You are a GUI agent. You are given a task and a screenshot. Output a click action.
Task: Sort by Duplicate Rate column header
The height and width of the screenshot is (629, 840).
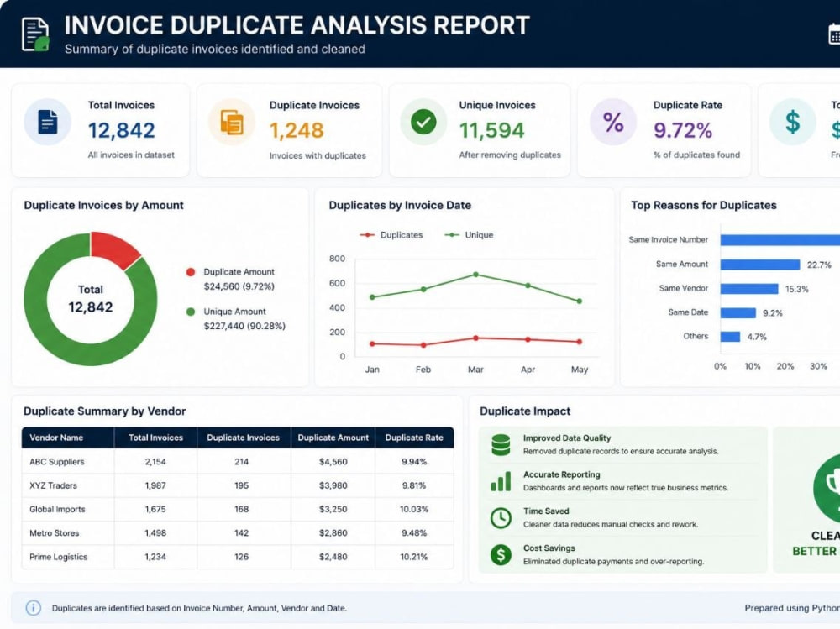pos(414,438)
